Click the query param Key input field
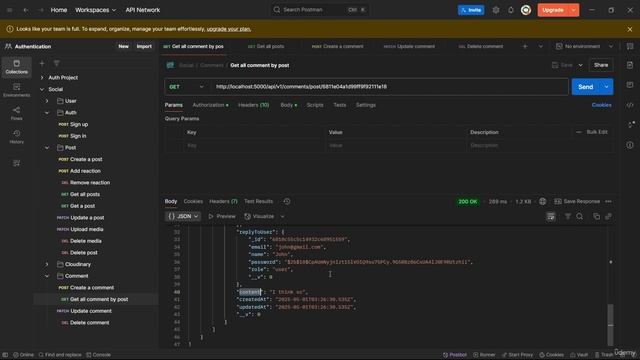640x360 pixels. 253,145
